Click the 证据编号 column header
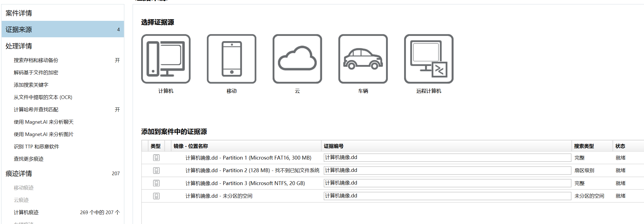 (x=446, y=146)
